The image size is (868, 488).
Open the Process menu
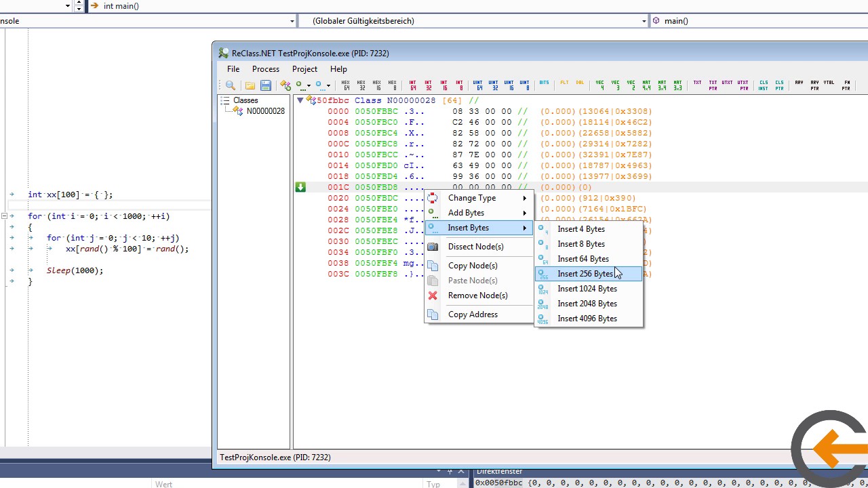pos(266,69)
